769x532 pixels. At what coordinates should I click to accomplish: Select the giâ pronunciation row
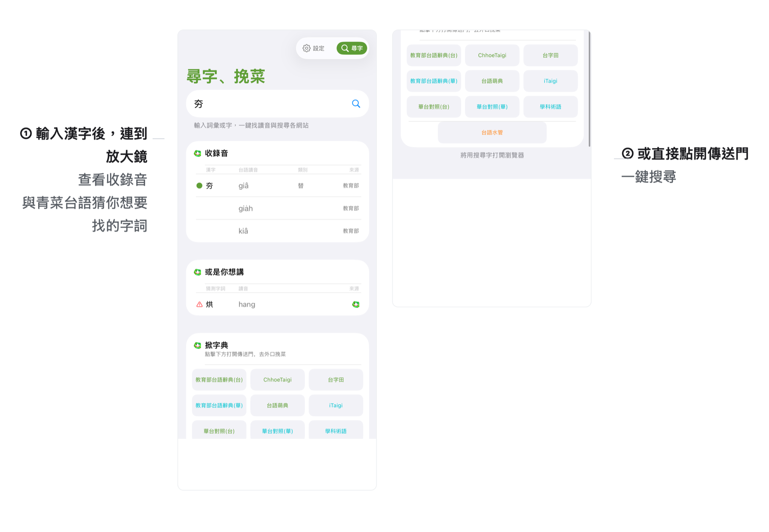pos(278,186)
